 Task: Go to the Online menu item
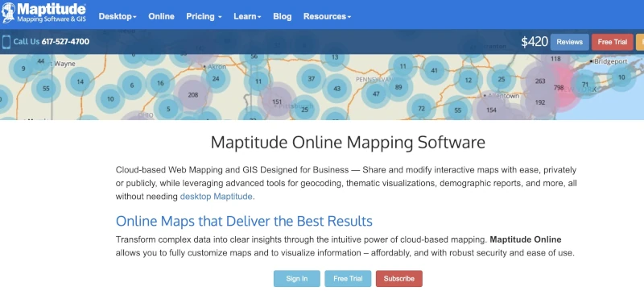coord(162,16)
